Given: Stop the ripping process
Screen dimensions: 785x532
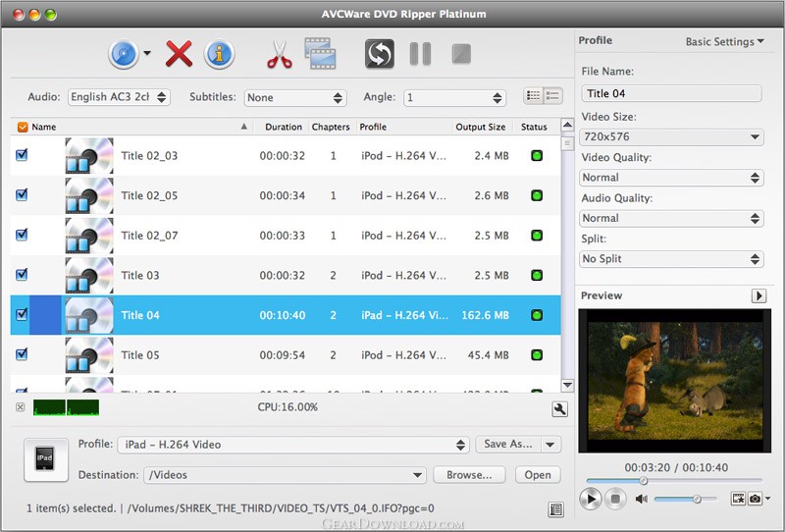Looking at the screenshot, I should (x=461, y=54).
